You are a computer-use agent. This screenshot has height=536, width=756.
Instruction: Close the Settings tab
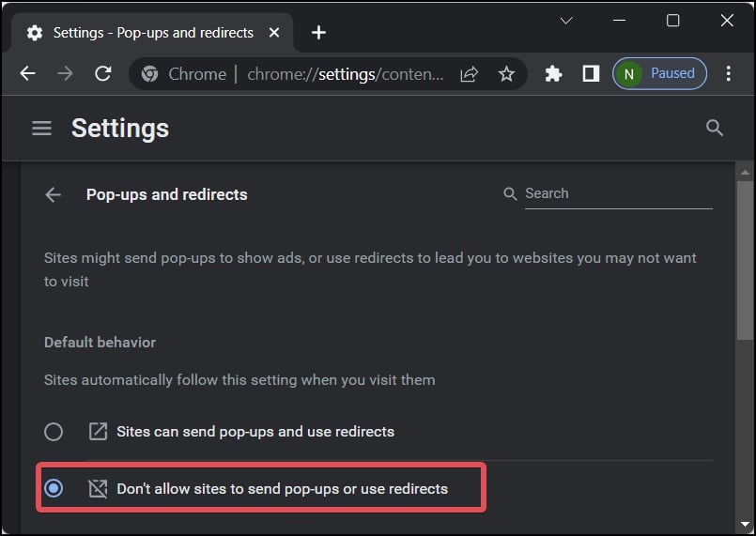(x=274, y=33)
